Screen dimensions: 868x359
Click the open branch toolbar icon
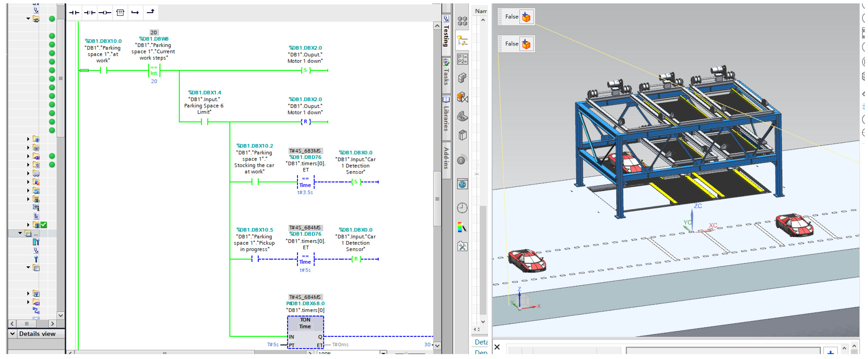click(x=135, y=13)
